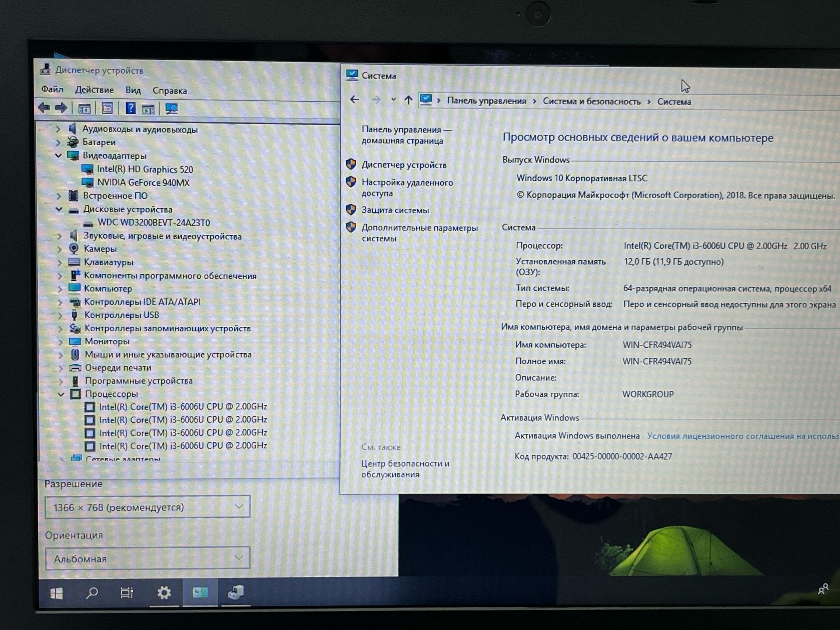
Task: Click Система и безопасность in the breadcrumb
Action: coord(592,101)
